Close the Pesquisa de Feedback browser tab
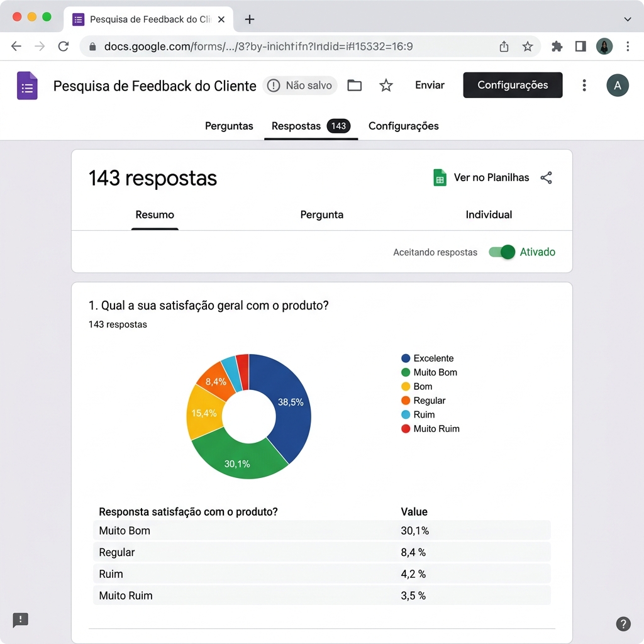 tap(221, 19)
